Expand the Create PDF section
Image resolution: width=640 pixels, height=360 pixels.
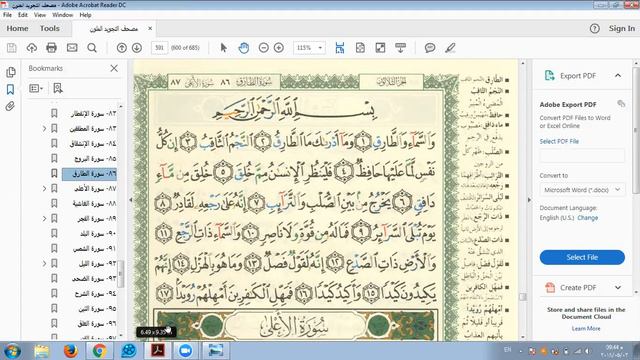(x=618, y=287)
